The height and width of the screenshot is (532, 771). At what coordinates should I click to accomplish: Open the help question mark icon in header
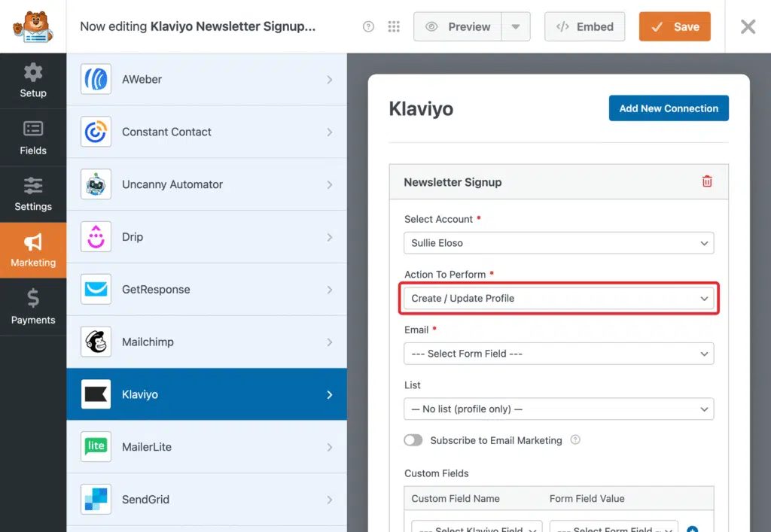[368, 26]
